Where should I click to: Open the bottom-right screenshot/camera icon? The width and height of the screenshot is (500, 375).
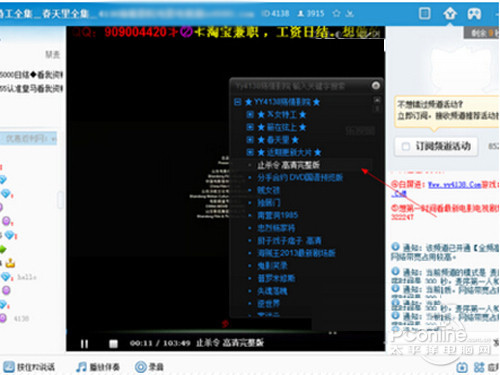click(x=462, y=367)
